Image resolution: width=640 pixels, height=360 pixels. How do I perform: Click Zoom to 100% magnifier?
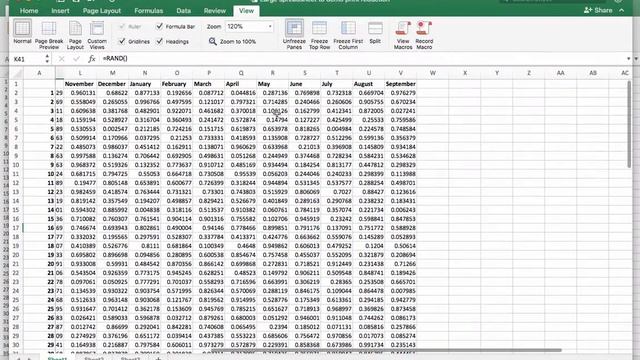(213, 41)
